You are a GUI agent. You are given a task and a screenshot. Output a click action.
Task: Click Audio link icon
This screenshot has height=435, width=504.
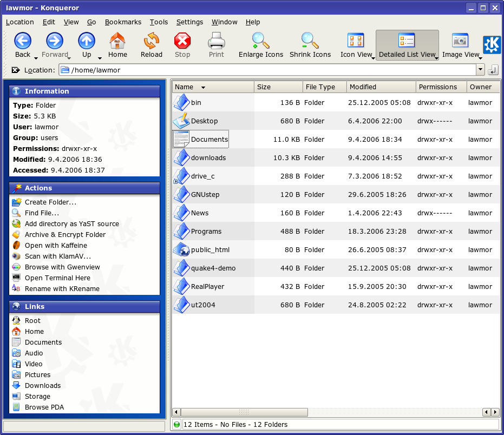16,353
